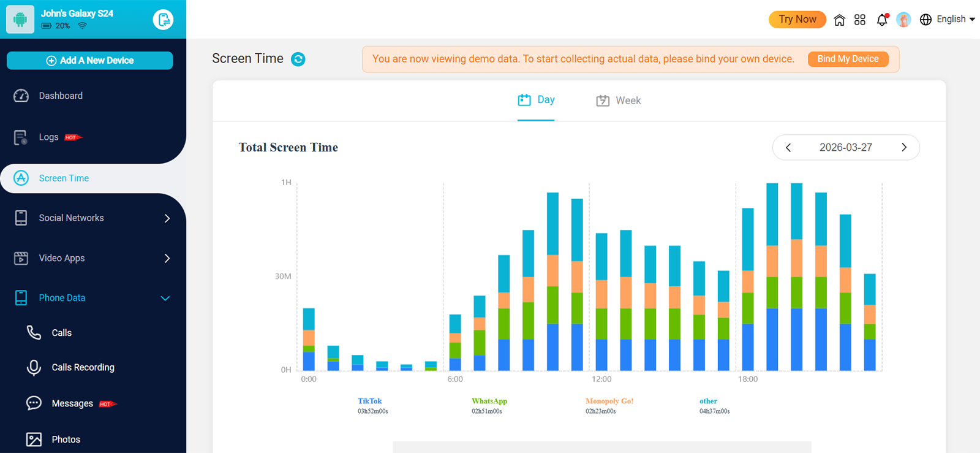Open Calls Recording from sidebar
This screenshot has width=980, height=453.
click(83, 367)
